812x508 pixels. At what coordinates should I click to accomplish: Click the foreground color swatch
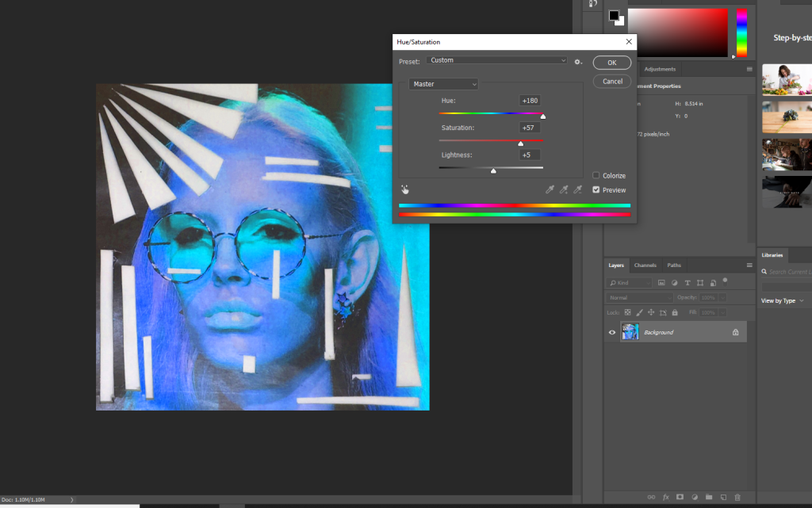pyautogui.click(x=614, y=16)
